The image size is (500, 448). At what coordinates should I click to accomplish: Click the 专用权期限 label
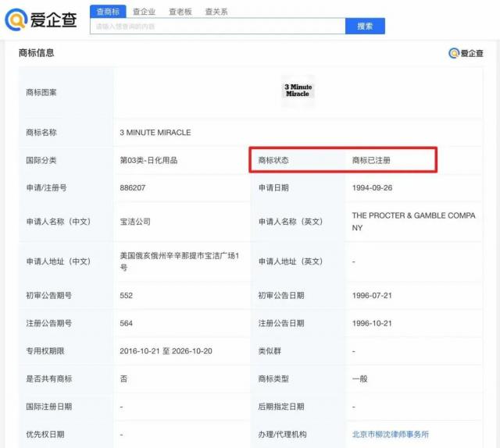click(45, 350)
